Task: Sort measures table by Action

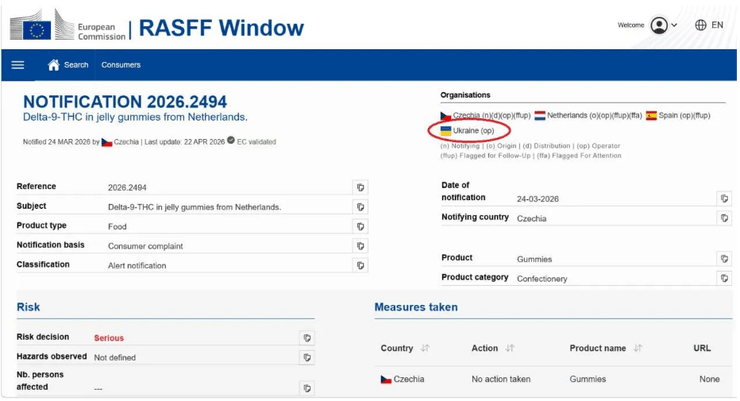Action: tap(510, 349)
